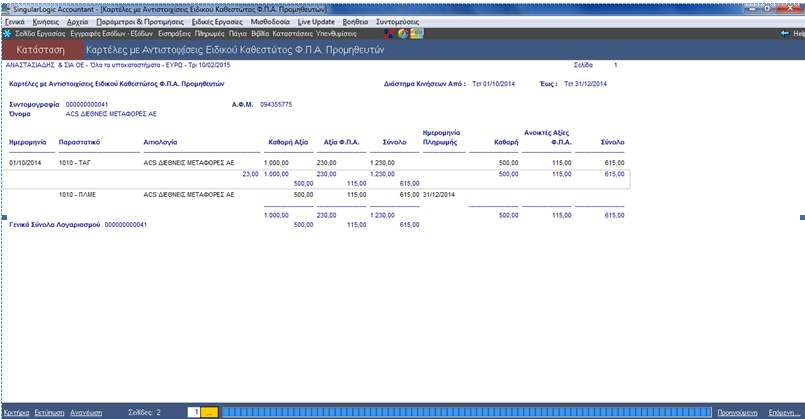Click the Αξία Φ.Π.Α. column header

tap(341, 142)
